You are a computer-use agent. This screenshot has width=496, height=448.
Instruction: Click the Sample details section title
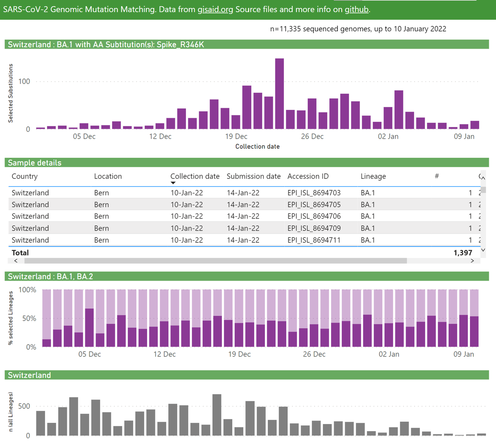[35, 163]
